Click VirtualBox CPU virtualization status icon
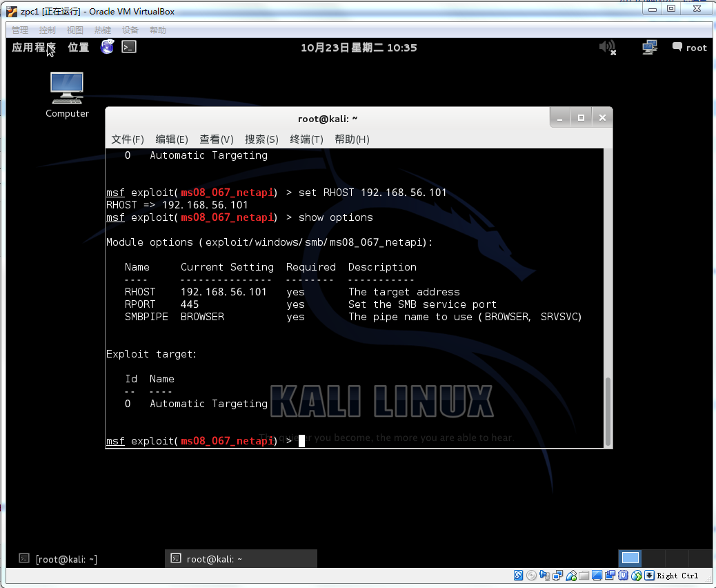 point(624,576)
